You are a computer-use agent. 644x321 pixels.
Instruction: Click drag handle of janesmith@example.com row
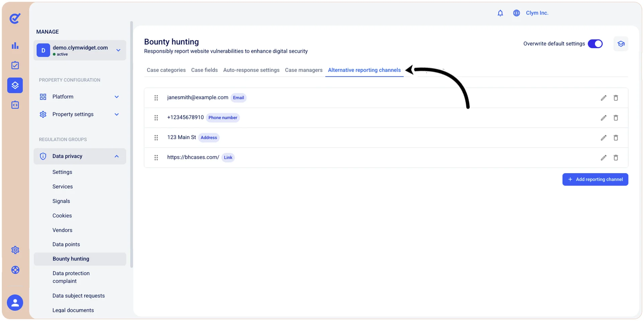[156, 98]
